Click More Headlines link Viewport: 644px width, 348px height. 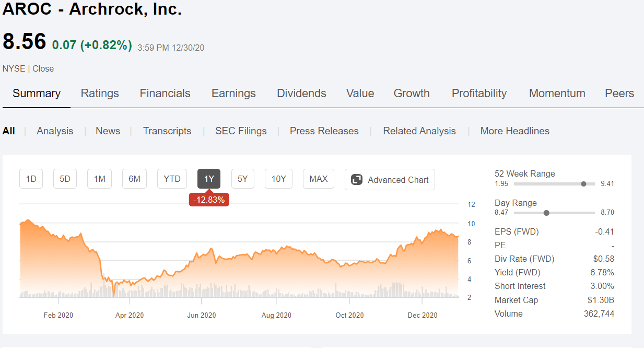pos(515,131)
